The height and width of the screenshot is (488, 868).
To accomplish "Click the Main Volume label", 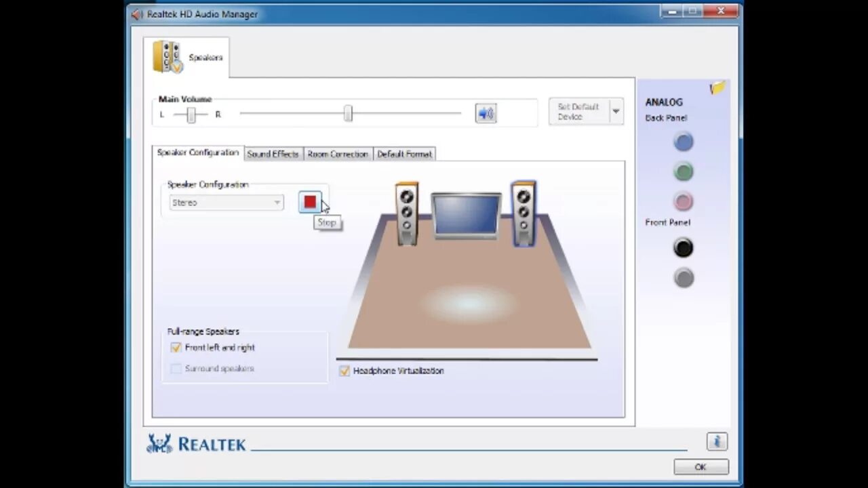I will pos(185,99).
